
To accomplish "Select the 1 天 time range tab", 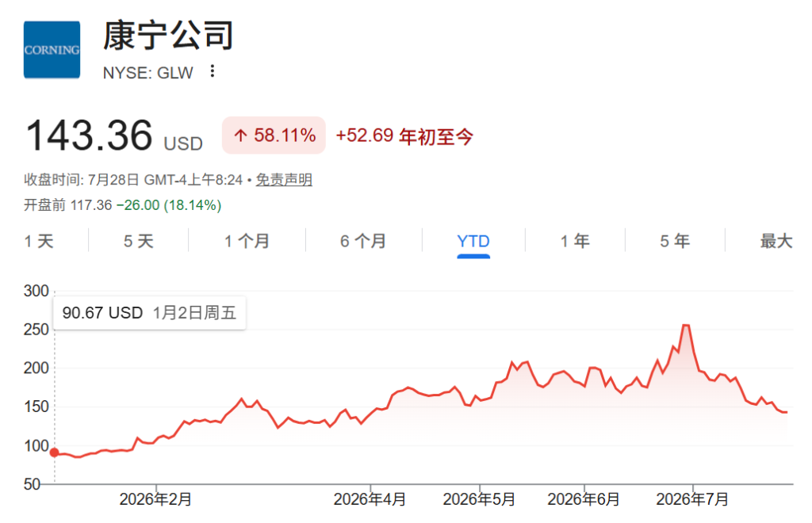I will [x=39, y=241].
